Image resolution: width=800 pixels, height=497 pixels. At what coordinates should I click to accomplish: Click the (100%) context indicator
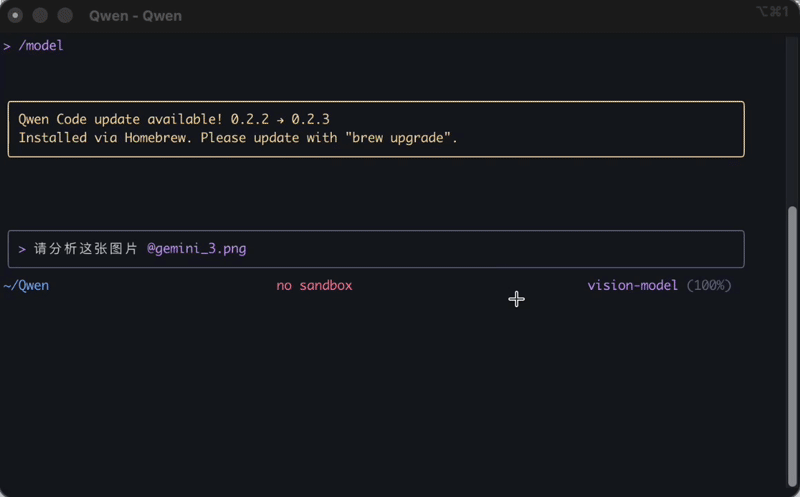[709, 285]
